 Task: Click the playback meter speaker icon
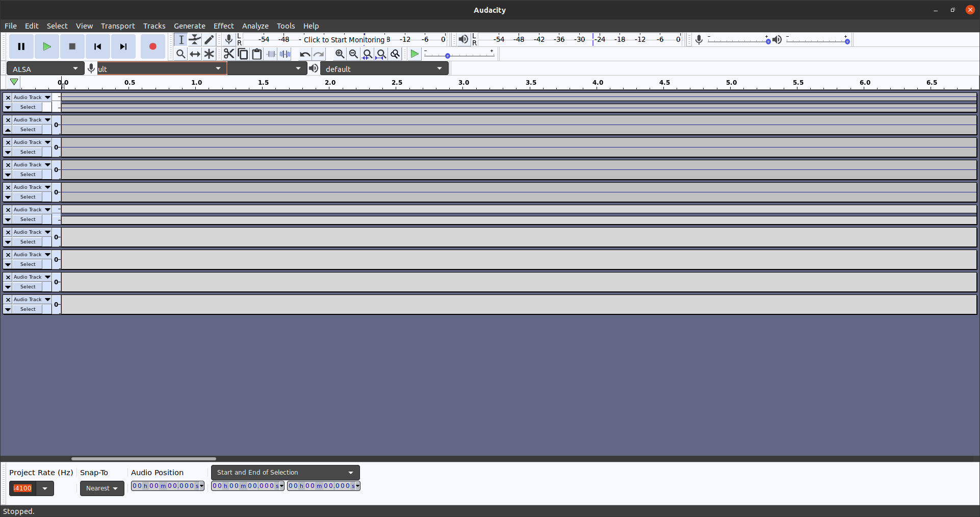[x=463, y=39]
